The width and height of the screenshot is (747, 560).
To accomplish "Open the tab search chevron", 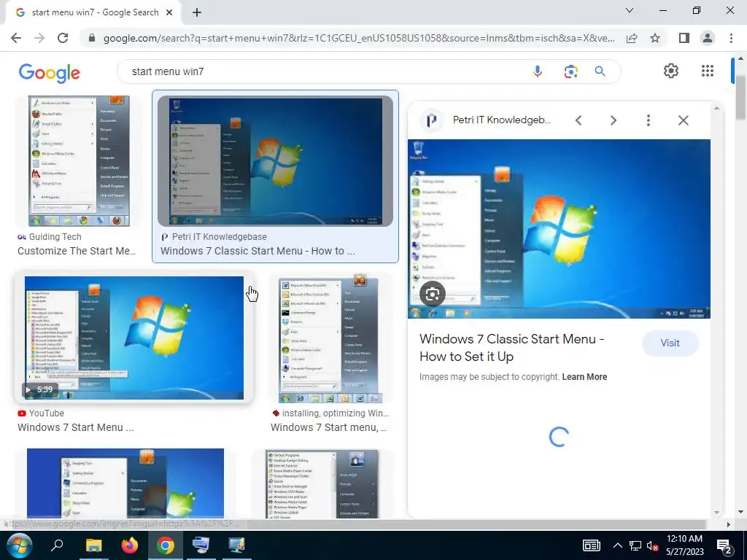I will (630, 10).
